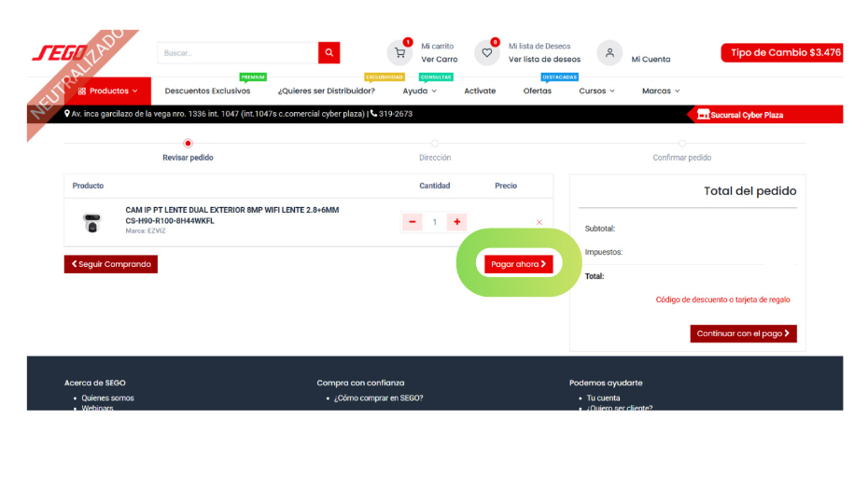868x488 pixels.
Task: Increase quantity with the plus button
Action: 456,222
